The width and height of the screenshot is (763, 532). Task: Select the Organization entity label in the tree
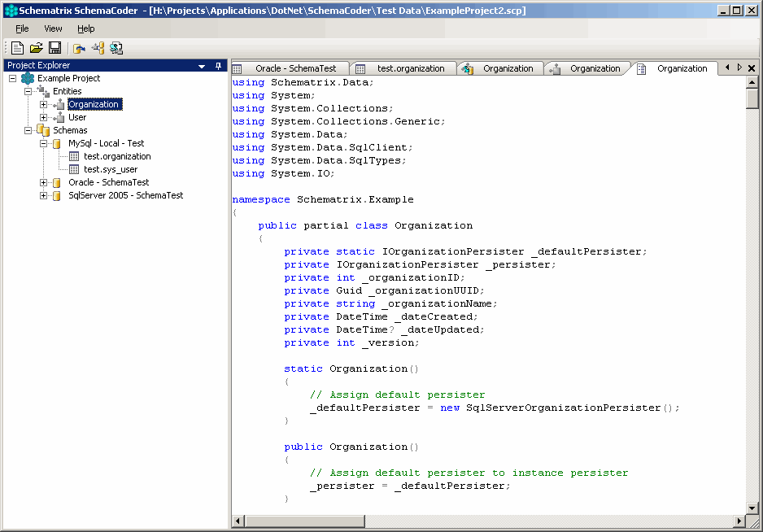click(x=94, y=104)
